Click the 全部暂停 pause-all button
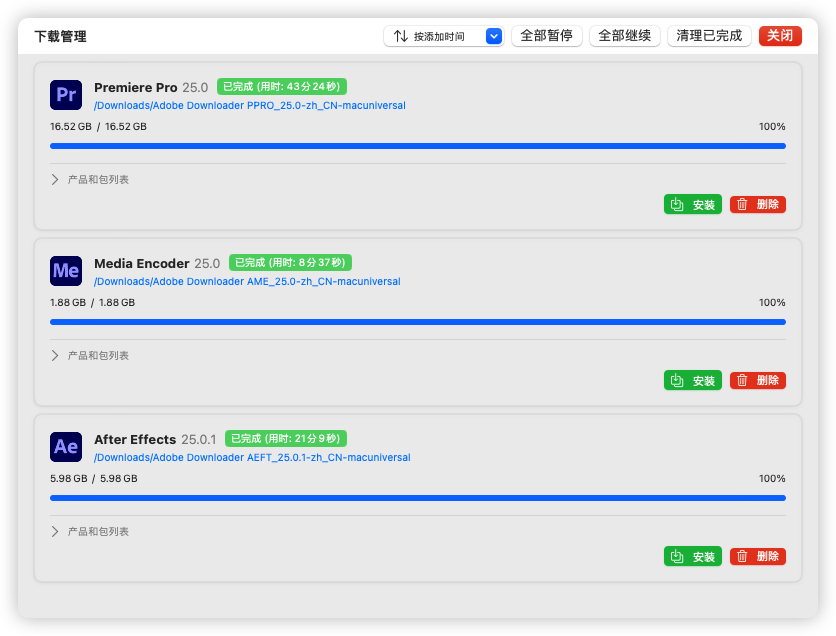The image size is (836, 636). coord(547,36)
